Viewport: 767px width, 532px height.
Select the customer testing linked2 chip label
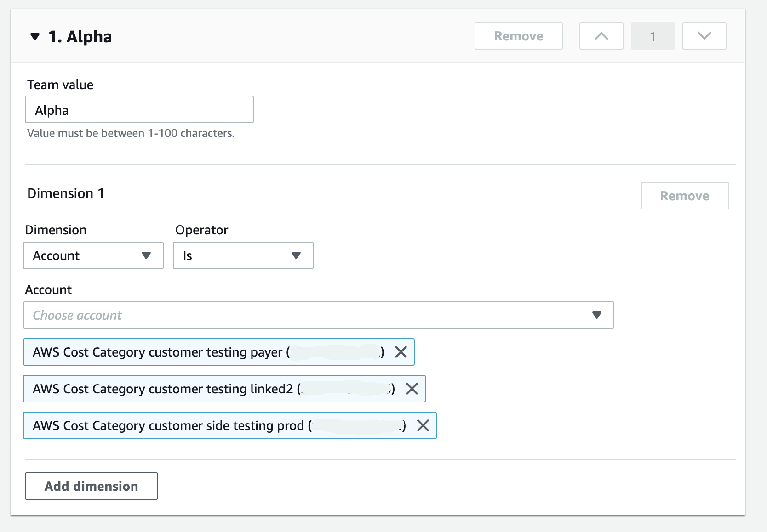coord(163,389)
